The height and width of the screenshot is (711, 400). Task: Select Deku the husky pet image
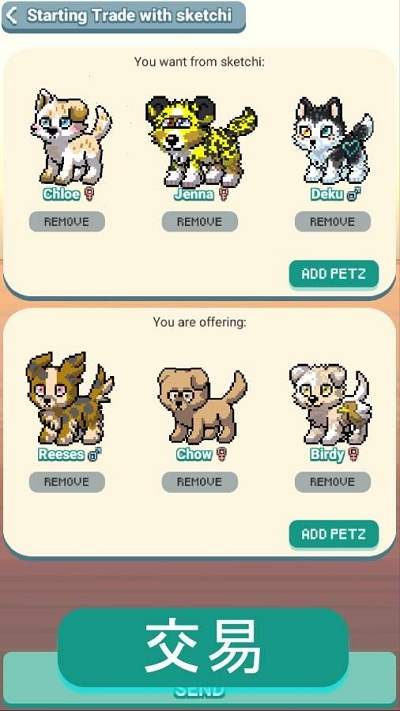[333, 140]
